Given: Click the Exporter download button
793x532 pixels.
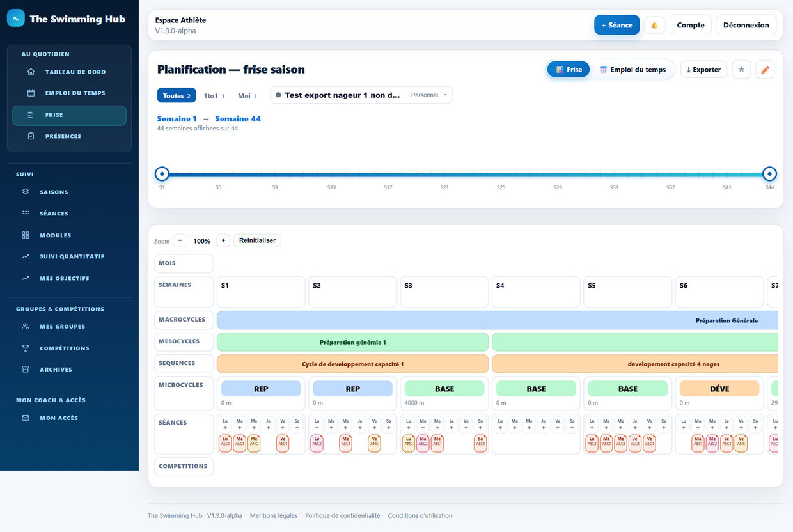Looking at the screenshot, I should point(703,69).
